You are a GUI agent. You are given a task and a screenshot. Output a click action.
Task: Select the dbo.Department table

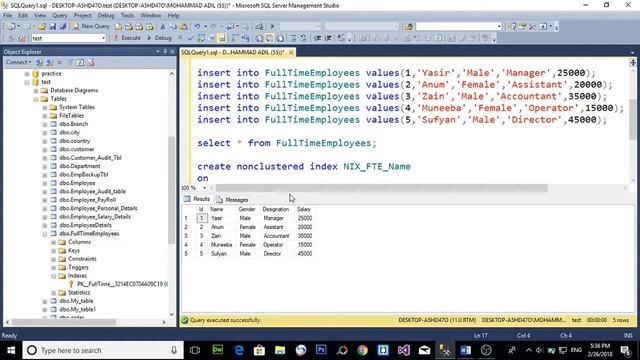click(80, 166)
